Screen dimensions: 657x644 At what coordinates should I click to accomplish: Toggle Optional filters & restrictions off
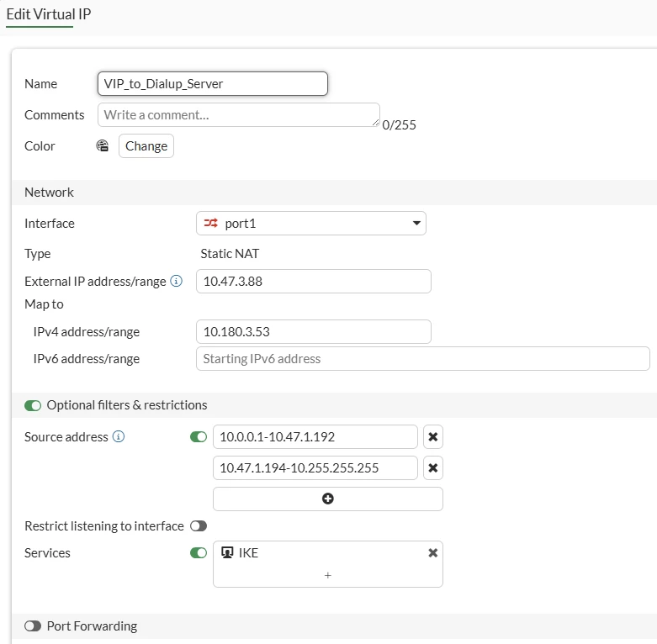33,405
